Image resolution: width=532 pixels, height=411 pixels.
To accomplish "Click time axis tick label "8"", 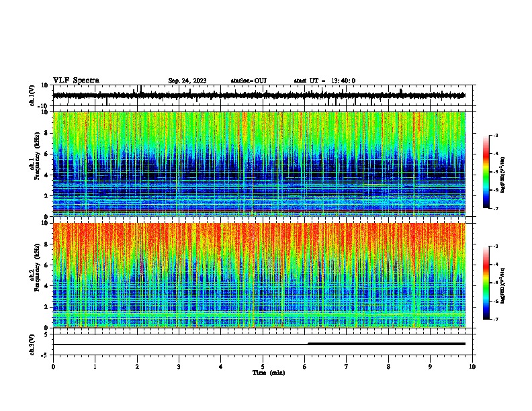I will click(x=388, y=367).
